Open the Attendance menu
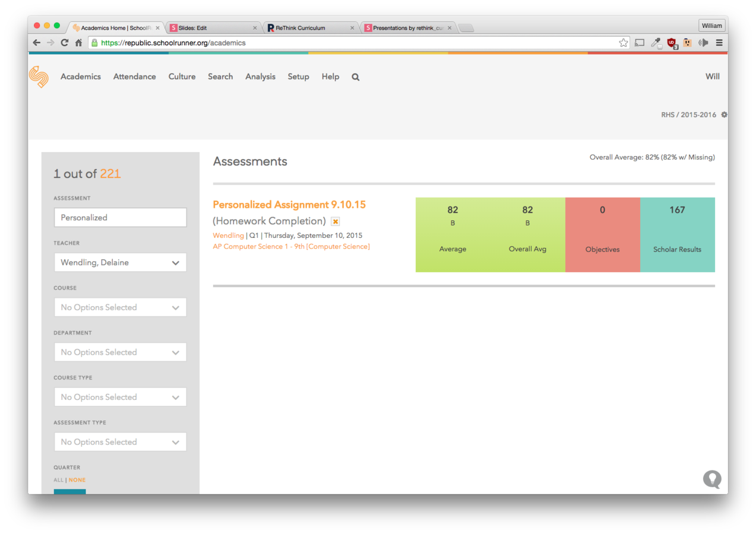Image resolution: width=756 pixels, height=534 pixels. click(x=135, y=77)
